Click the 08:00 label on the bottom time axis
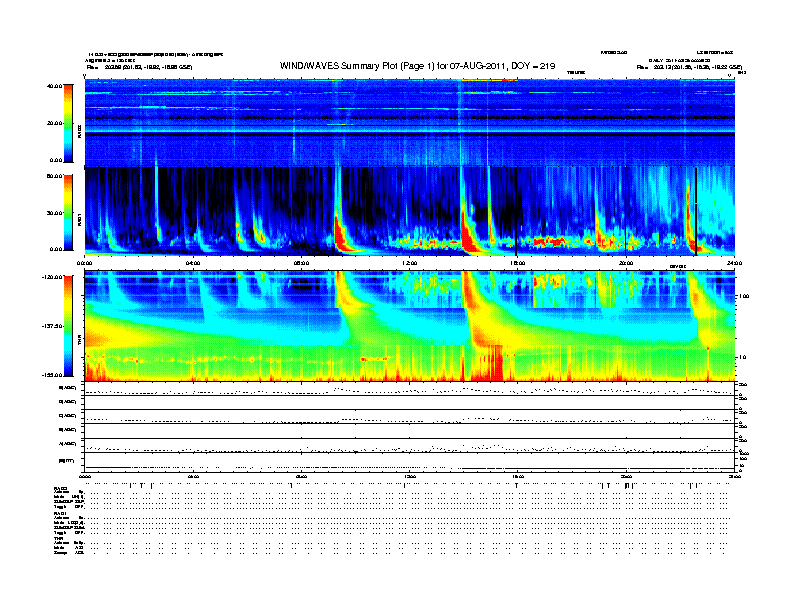792x612 pixels. coord(301,476)
